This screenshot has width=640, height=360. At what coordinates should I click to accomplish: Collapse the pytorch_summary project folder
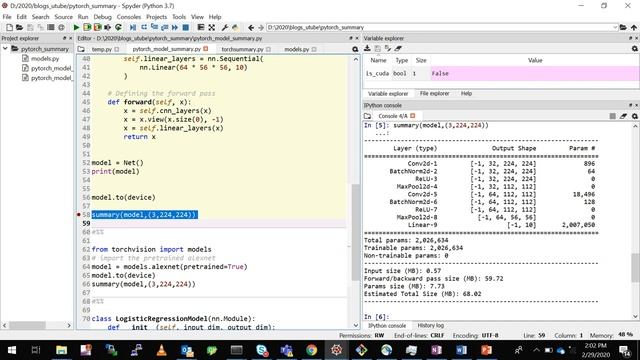tap(5, 49)
